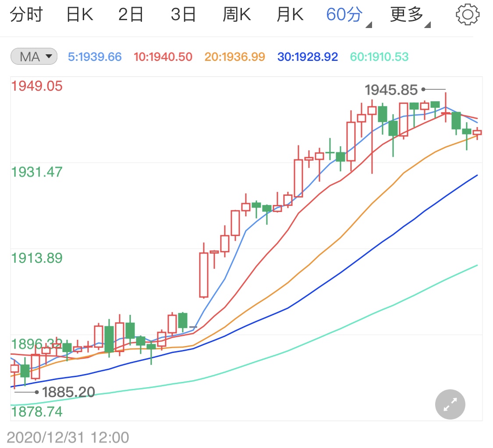Viewport: 493px width, 448px height.
Task: Click the last candlestick on the chart
Action: [x=477, y=133]
